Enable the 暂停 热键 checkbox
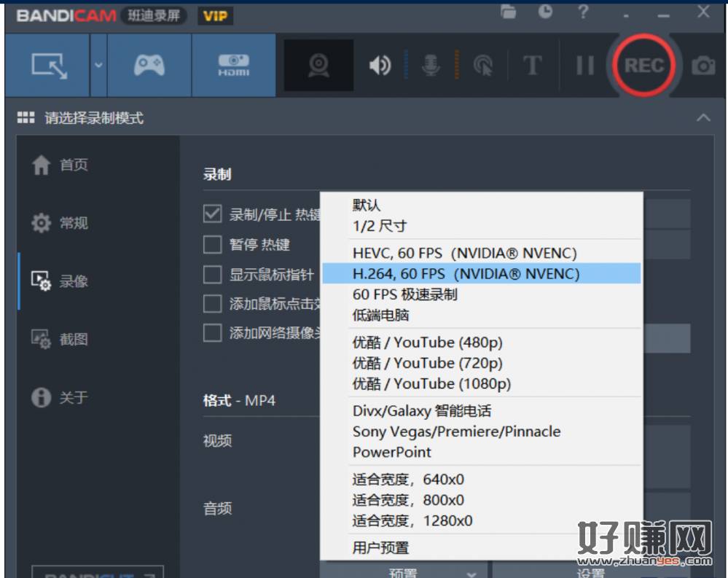 212,244
